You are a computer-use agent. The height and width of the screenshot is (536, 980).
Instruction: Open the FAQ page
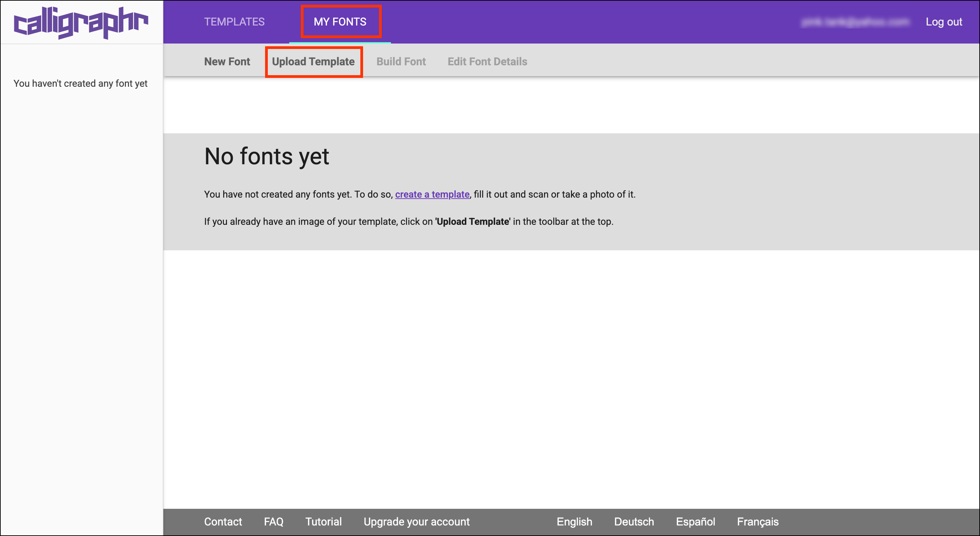click(x=274, y=522)
